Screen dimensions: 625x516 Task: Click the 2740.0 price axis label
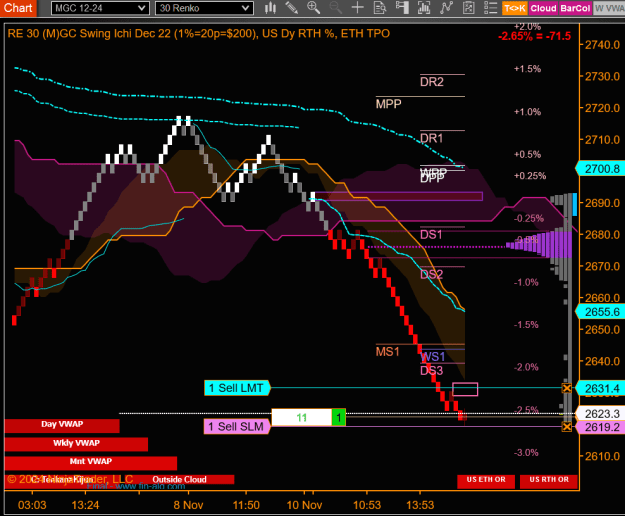tap(602, 45)
